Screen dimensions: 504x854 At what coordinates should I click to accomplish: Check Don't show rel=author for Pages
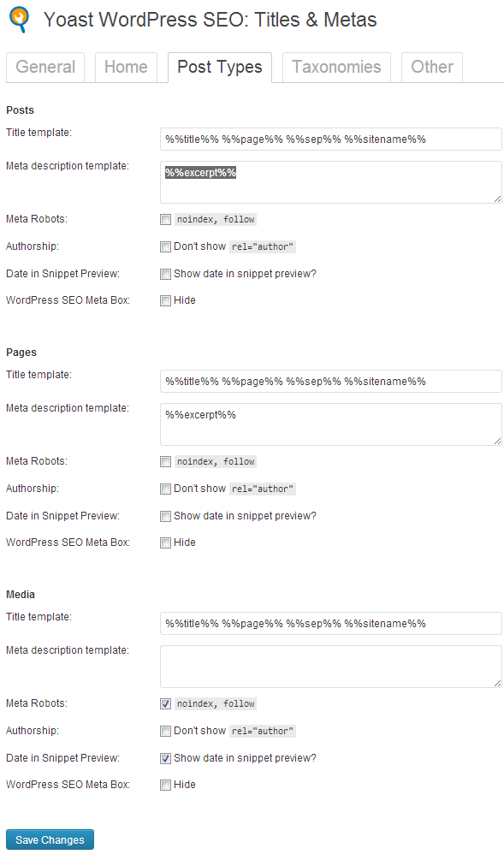tap(166, 489)
